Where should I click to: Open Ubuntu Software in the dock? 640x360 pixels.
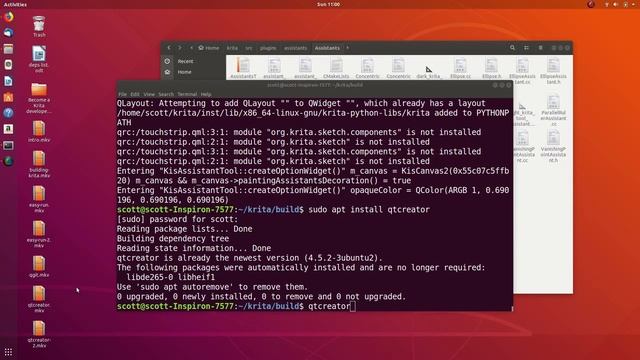pos(8,97)
